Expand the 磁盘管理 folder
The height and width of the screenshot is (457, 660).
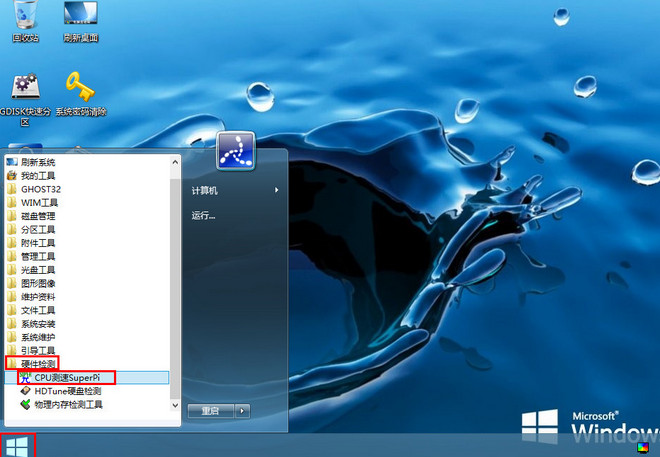tap(38, 216)
